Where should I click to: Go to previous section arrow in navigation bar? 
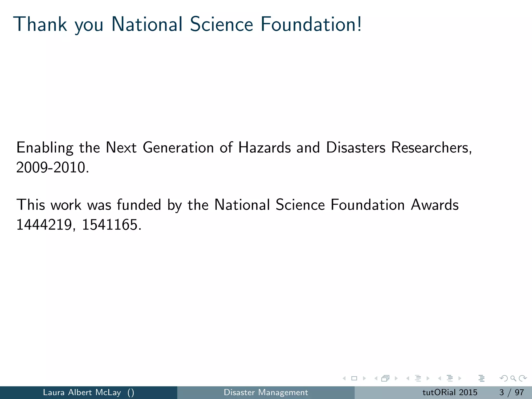439,378
